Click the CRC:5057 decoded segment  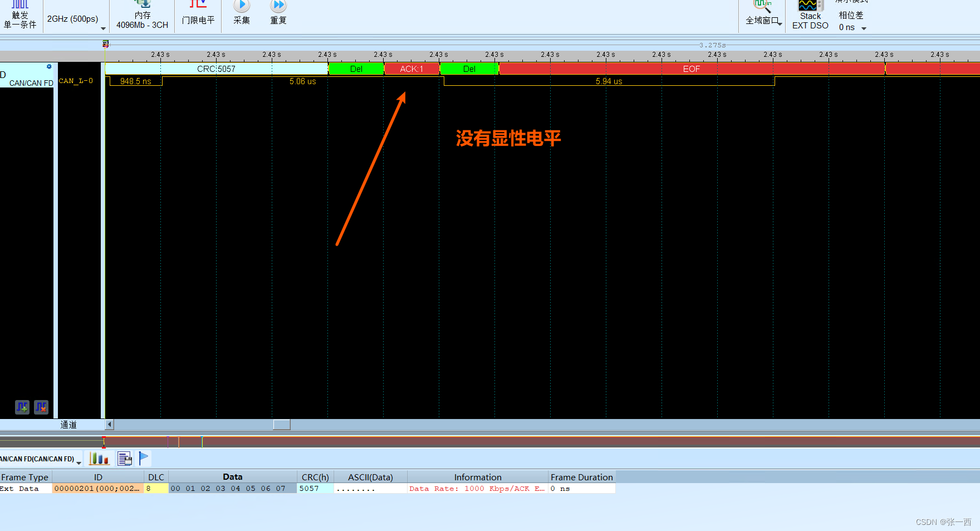[217, 69]
